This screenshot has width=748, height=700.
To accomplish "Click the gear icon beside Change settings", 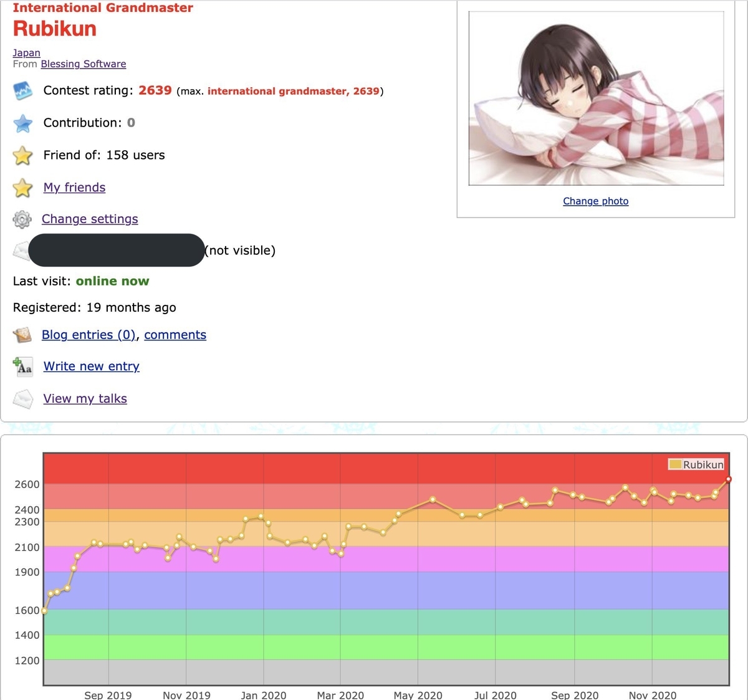I will coord(22,219).
